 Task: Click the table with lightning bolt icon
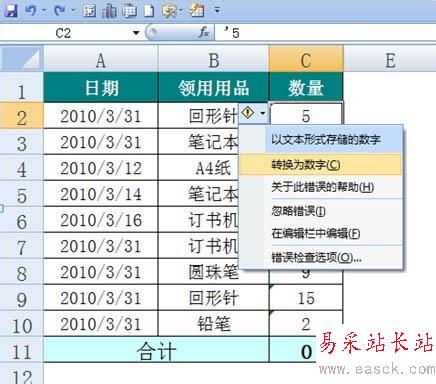point(196,10)
